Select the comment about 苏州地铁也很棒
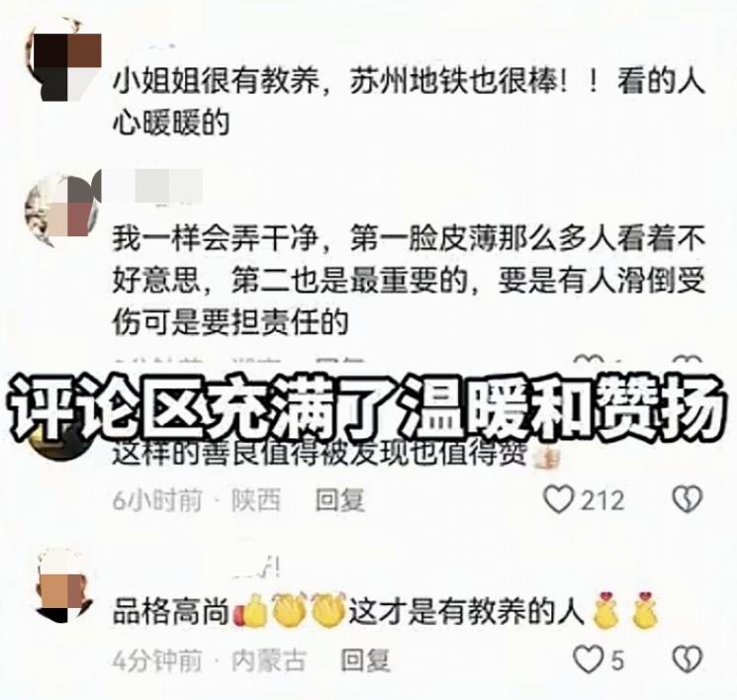Image resolution: width=737 pixels, height=700 pixels. (409, 102)
